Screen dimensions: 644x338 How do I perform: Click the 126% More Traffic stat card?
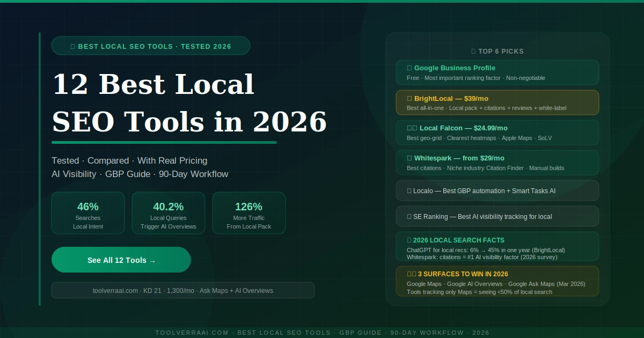(x=249, y=213)
